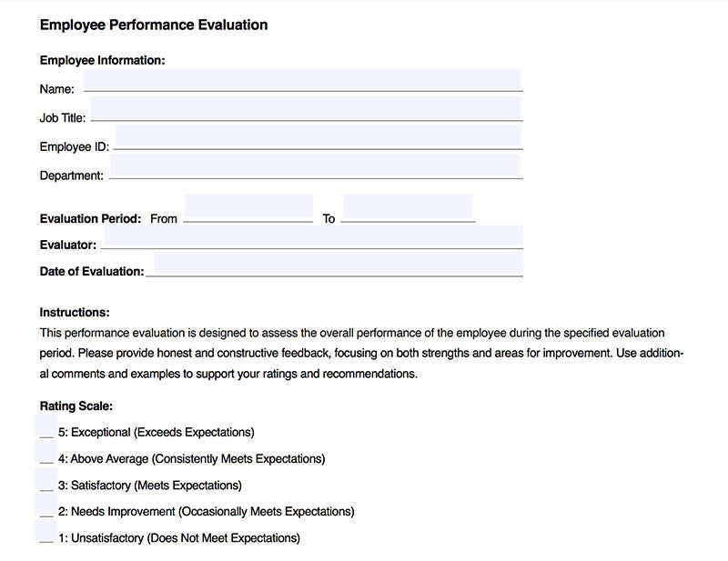The width and height of the screenshot is (728, 561).
Task: Click the Employee Information heading
Action: 102,61
